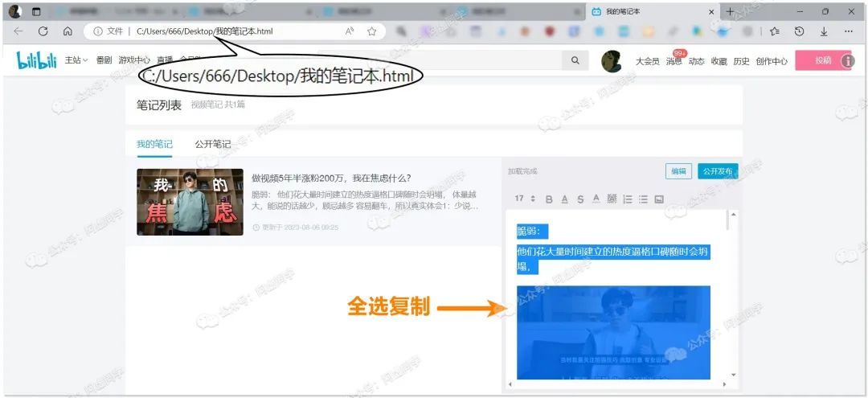Viewport: 868px width, 398px height.
Task: Click the read aloud icon in address bar
Action: 350,31
